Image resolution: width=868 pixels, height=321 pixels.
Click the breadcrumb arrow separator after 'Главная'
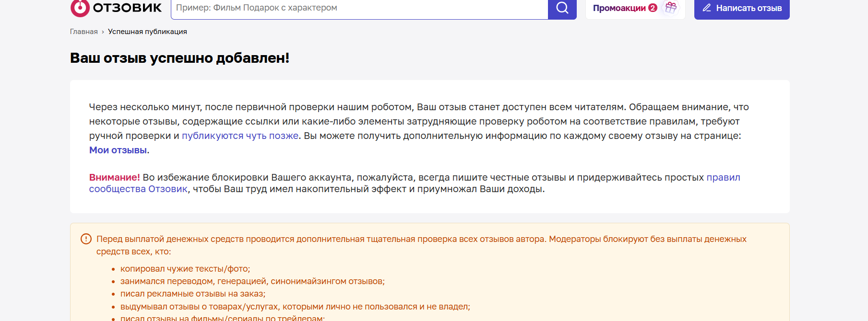point(103,32)
